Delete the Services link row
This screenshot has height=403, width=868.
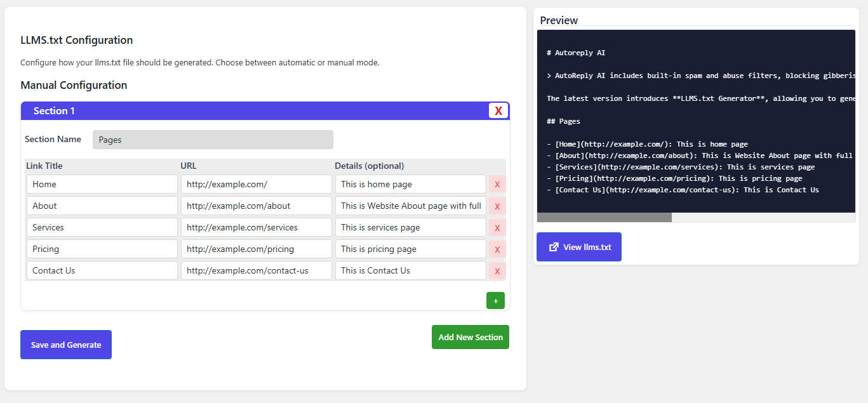pos(497,228)
